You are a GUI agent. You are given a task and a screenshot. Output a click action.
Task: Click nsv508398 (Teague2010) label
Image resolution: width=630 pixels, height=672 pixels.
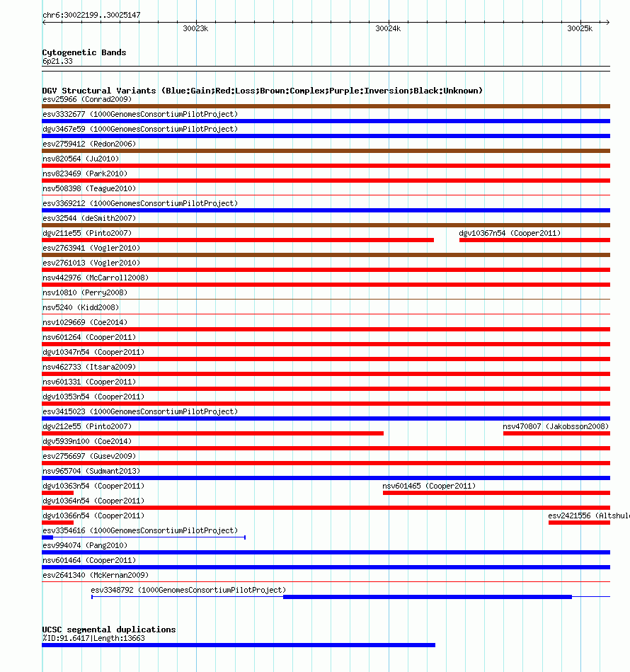[89, 188]
